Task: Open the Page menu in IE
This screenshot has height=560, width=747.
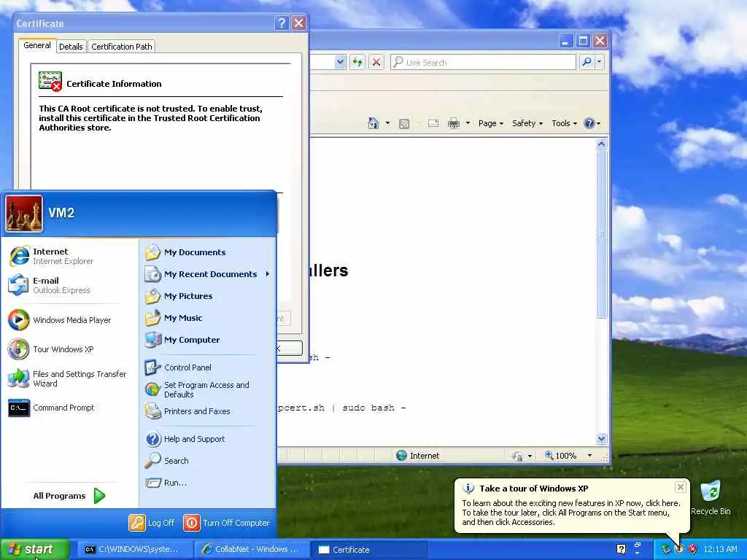Action: [491, 123]
